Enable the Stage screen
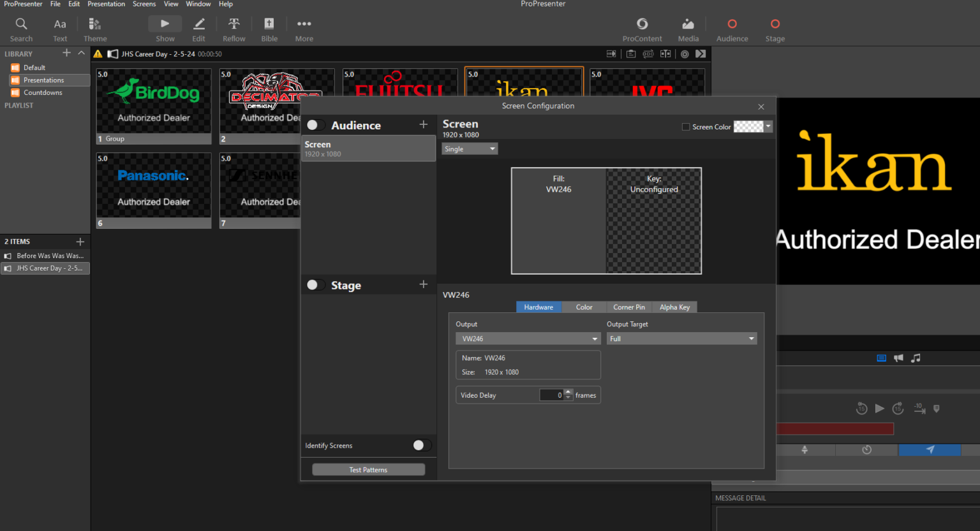980x531 pixels. [x=315, y=284]
